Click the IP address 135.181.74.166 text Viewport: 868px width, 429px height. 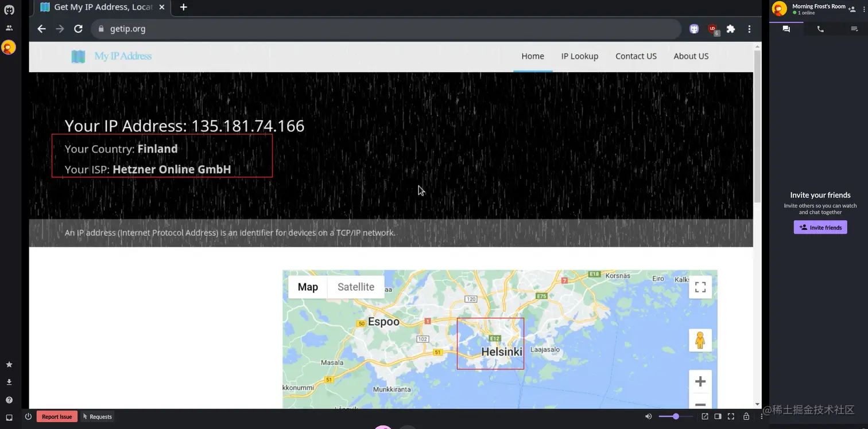pos(248,126)
